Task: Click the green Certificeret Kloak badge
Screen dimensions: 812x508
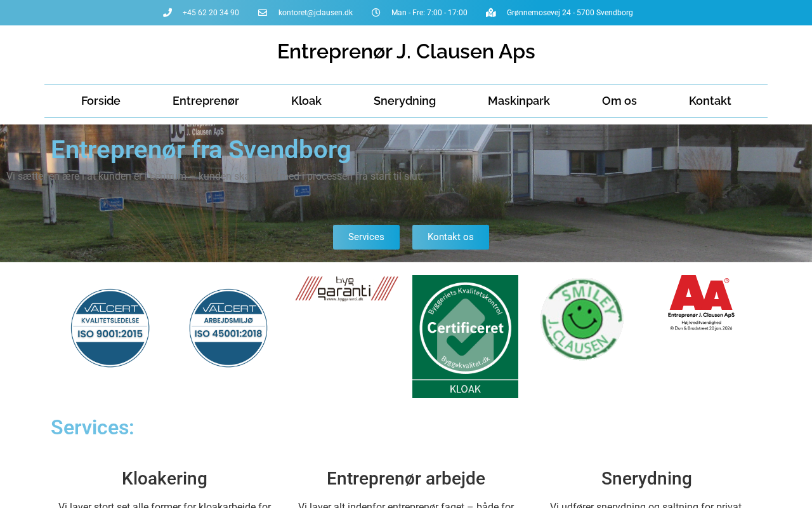Action: click(x=465, y=337)
